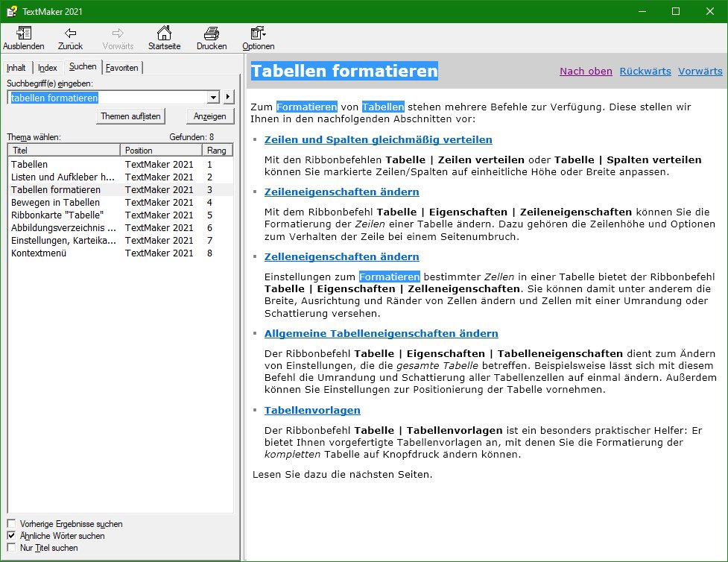Viewport: 728px width, 562px height.
Task: Switch to the Favoriten tab
Action: coord(121,68)
